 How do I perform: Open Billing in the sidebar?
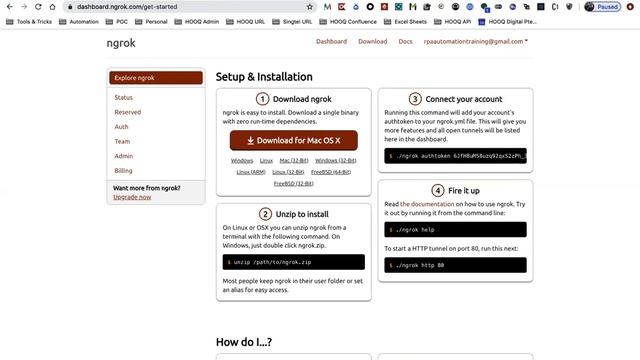tap(123, 171)
